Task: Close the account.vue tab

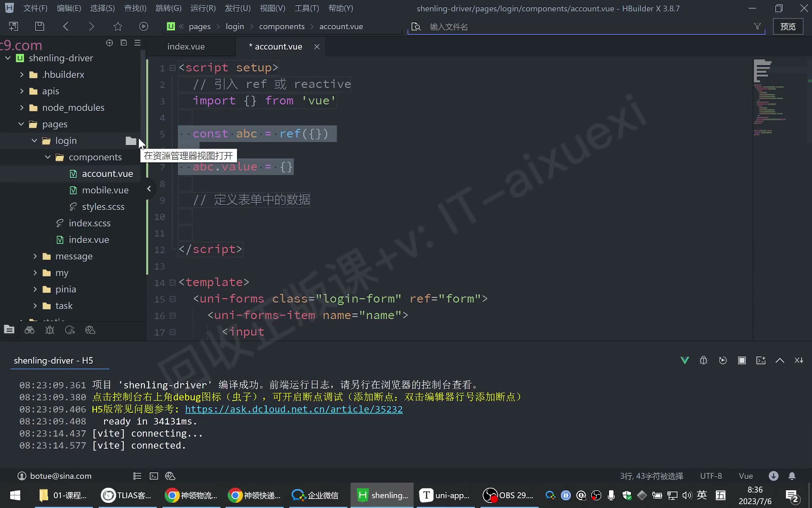Action: coord(317,47)
